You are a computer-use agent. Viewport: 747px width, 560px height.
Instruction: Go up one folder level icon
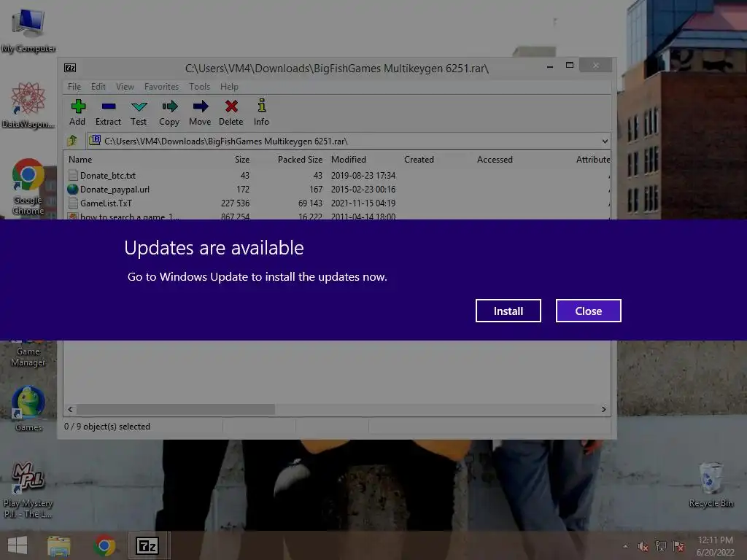[x=72, y=141]
